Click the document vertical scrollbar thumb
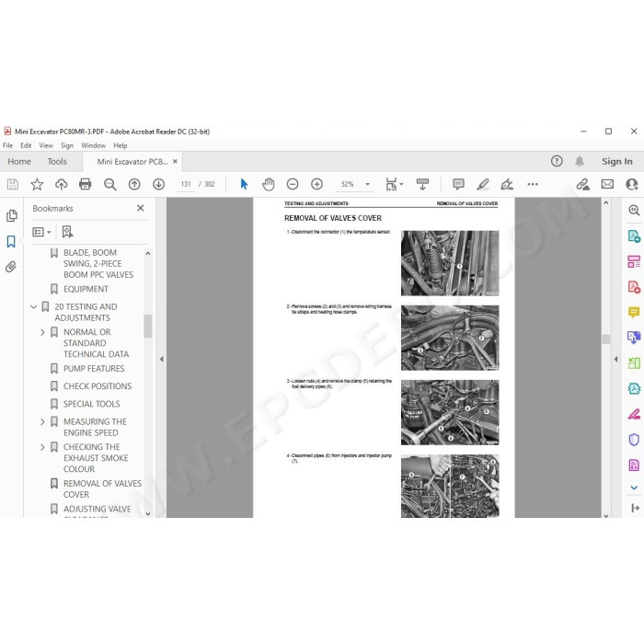The height and width of the screenshot is (644, 644). [x=605, y=339]
